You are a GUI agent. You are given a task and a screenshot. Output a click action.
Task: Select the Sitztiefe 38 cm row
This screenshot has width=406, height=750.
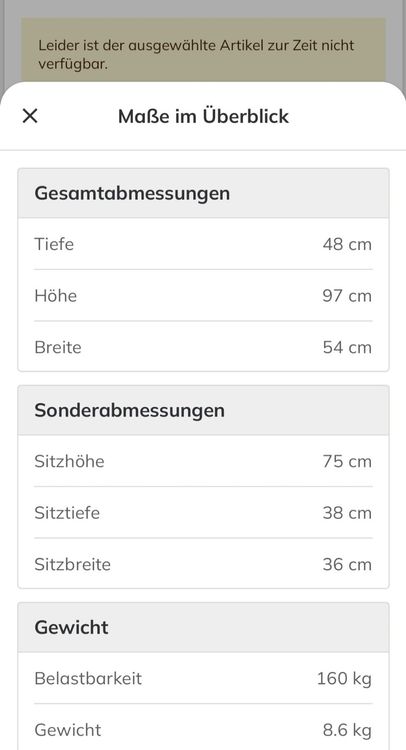pyautogui.click(x=203, y=513)
